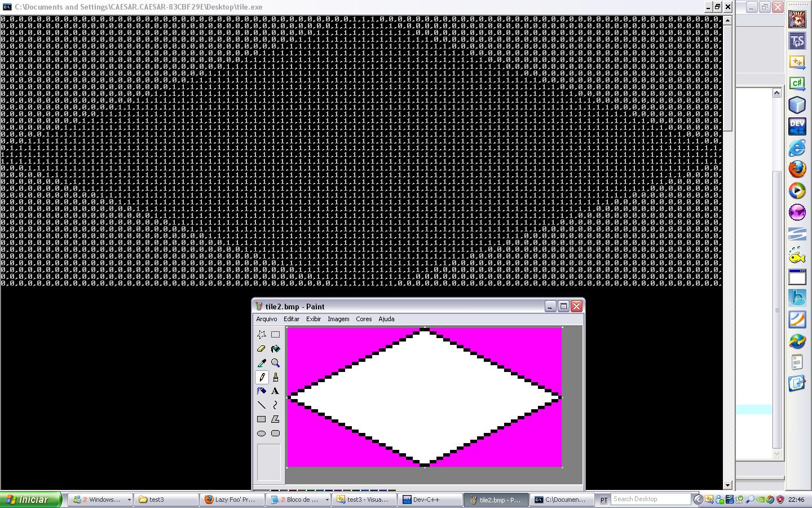
Task: Launch Dev-C++ from the side launcher bar
Action: click(797, 126)
